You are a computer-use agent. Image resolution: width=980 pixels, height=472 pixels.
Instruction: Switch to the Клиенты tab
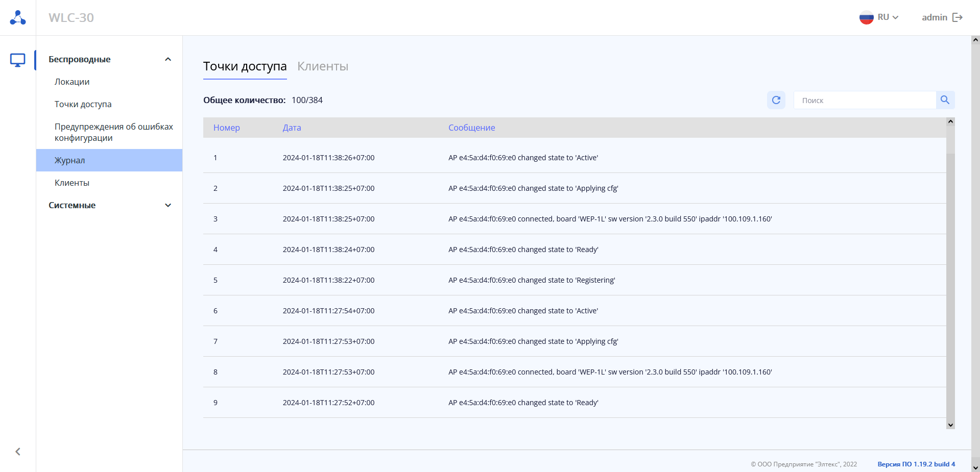[x=322, y=66]
